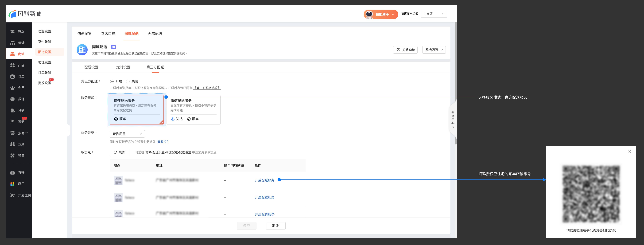The width and height of the screenshot is (644, 245).
Task: Select the 关闭 radio for 第三方配送
Action: click(128, 82)
